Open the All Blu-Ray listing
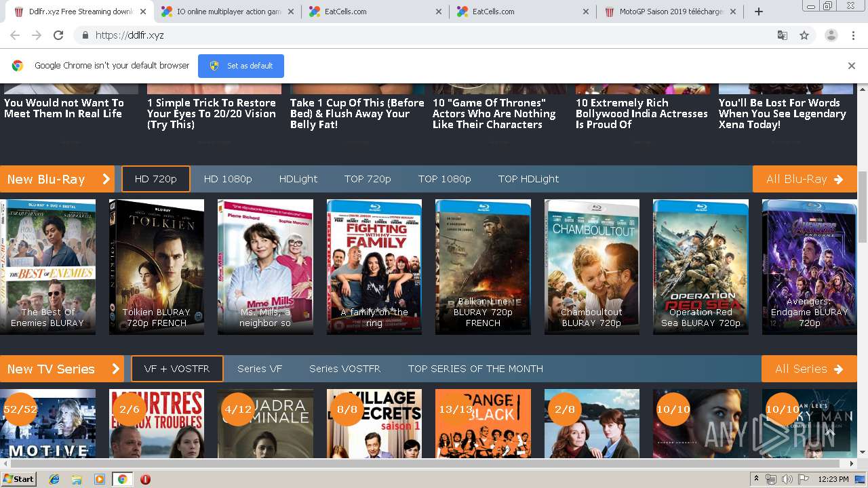 click(x=804, y=179)
